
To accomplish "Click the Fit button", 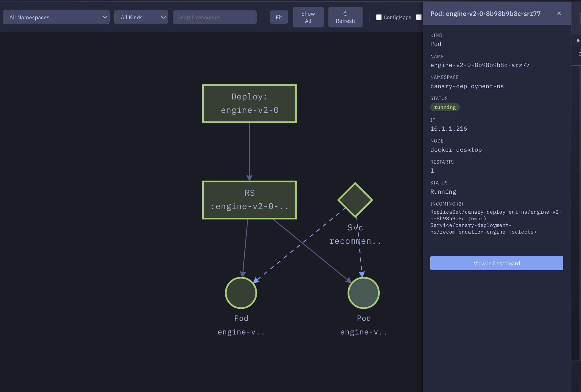I will point(278,17).
